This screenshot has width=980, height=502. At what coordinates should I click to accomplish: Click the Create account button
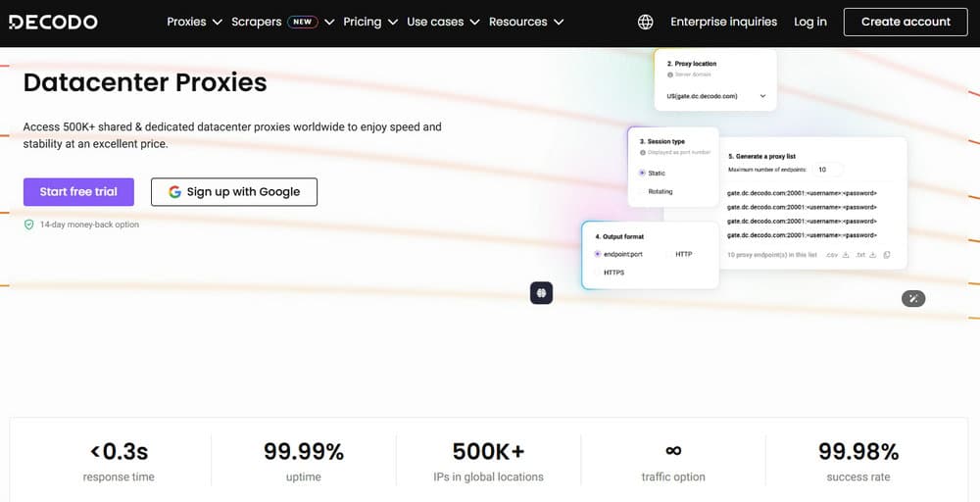coord(906,22)
